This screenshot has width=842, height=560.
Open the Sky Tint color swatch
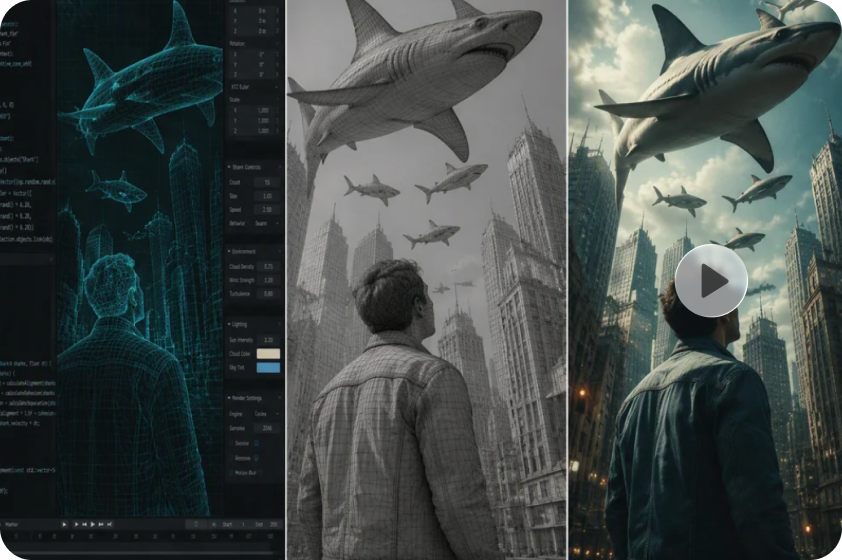click(268, 367)
